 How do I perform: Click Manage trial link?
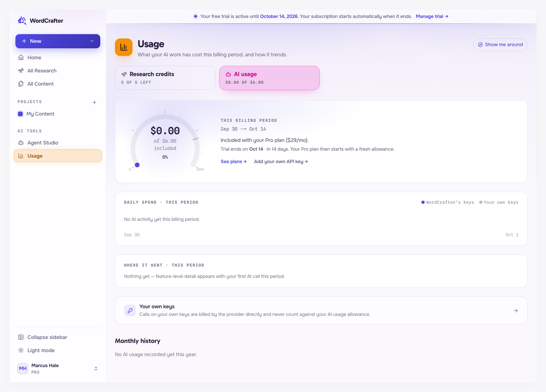tap(432, 16)
